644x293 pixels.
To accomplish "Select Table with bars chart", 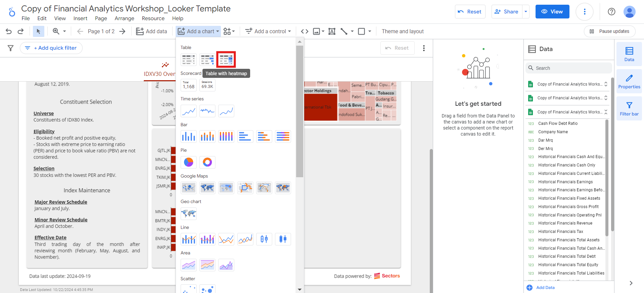I will tap(207, 60).
